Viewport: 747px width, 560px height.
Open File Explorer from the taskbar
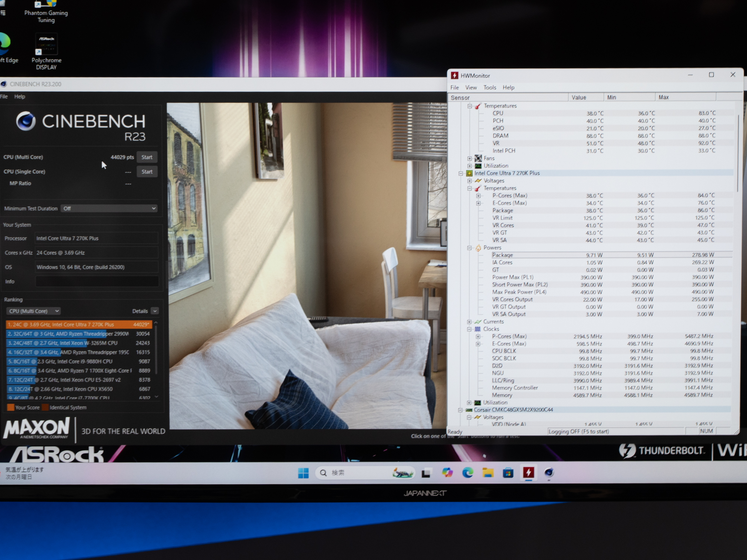(x=488, y=473)
